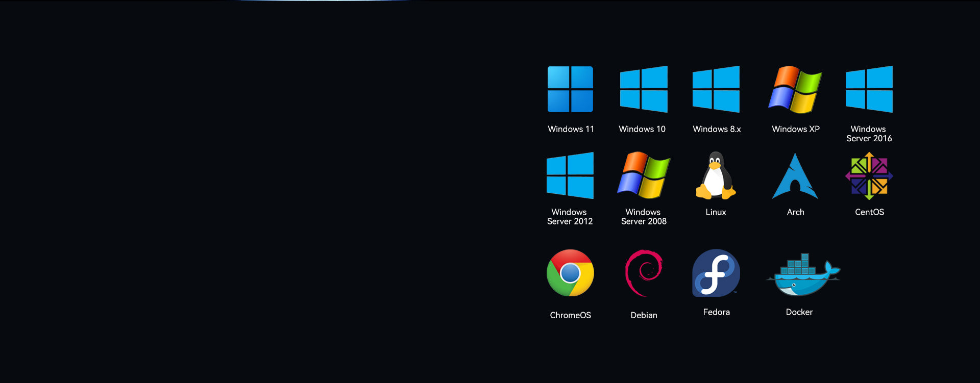Choose the colorful CentOS logo
The height and width of the screenshot is (383, 980).
tap(869, 176)
